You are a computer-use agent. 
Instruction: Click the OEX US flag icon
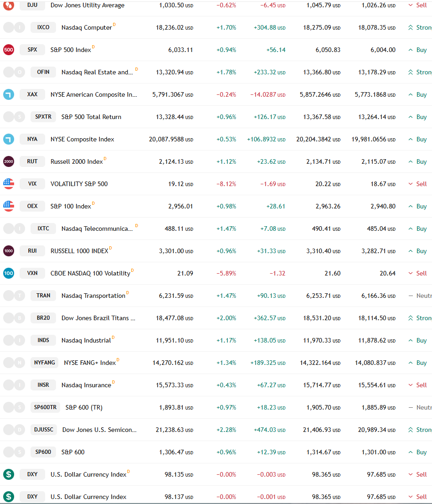(9, 206)
